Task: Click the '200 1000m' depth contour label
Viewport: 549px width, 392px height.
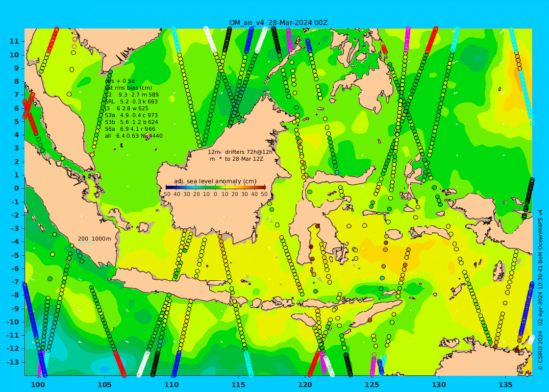Action: pos(94,239)
